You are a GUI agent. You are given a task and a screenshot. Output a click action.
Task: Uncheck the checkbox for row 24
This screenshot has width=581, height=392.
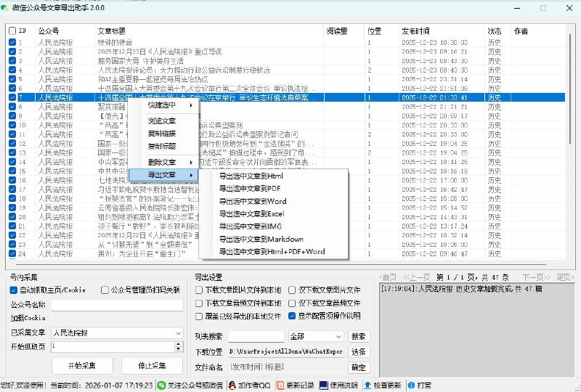pyautogui.click(x=12, y=253)
